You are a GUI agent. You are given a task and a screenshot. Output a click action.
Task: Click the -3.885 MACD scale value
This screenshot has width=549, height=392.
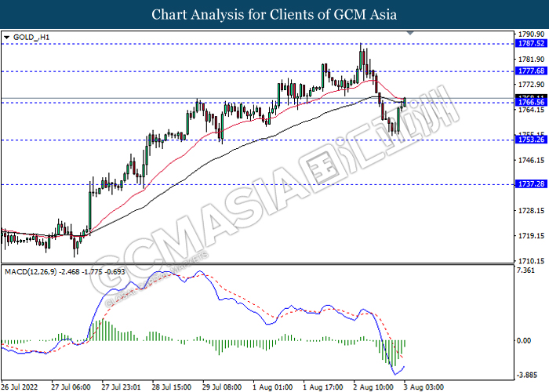[x=527, y=376]
